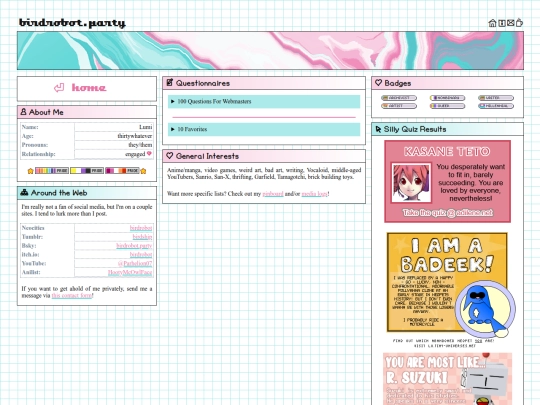540x405 pixels.
Task: Open the birdrobot.party site title
Action: pos(72,23)
